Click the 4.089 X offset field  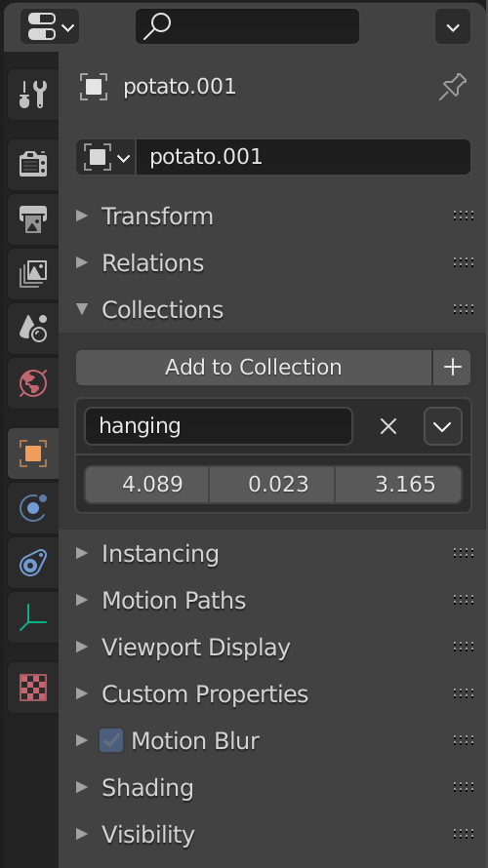(146, 485)
